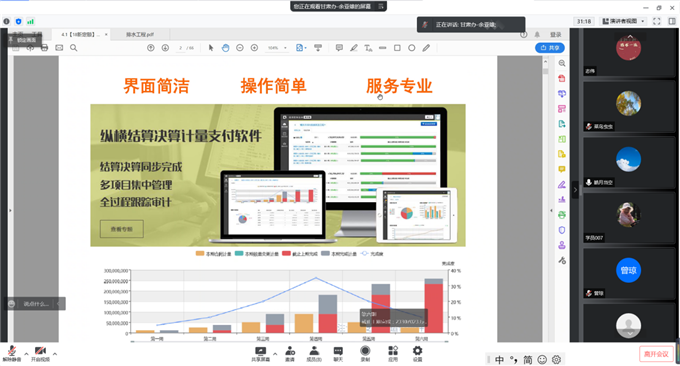Open the invite participants icon

coord(290,353)
